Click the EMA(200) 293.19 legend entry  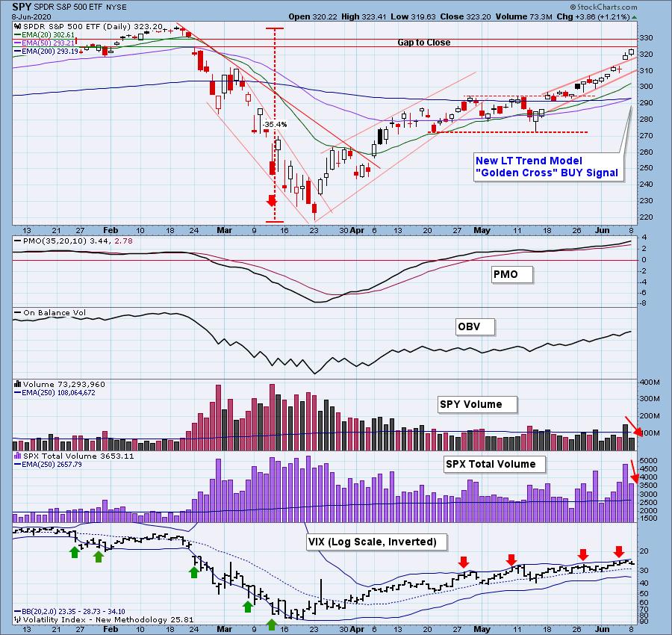[50, 52]
